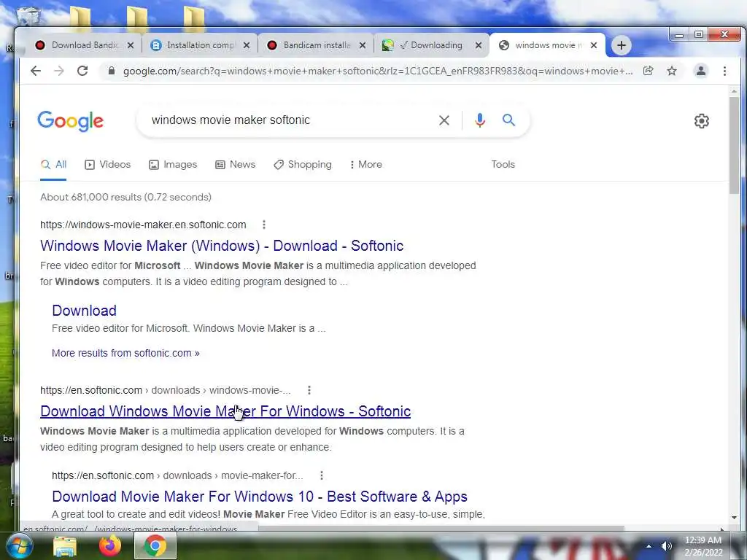The height and width of the screenshot is (560, 747).
Task: Open the volume control in tray
Action: coord(667,546)
